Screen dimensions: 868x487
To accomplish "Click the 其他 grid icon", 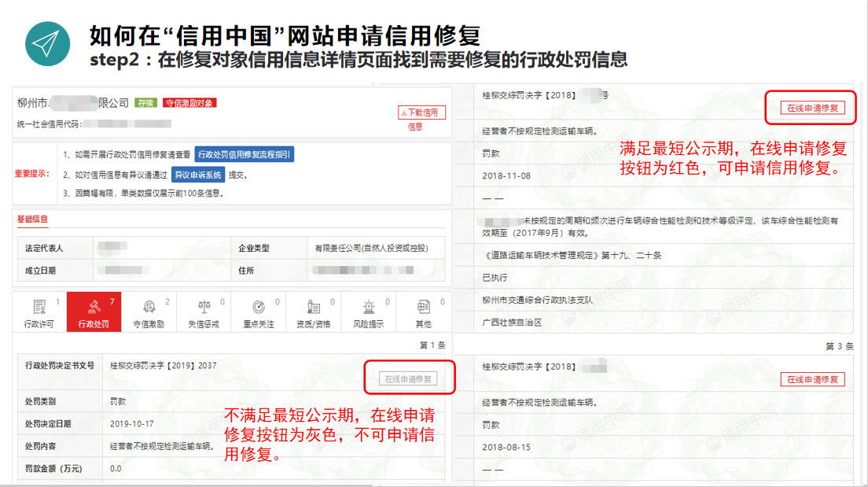I will [x=424, y=306].
